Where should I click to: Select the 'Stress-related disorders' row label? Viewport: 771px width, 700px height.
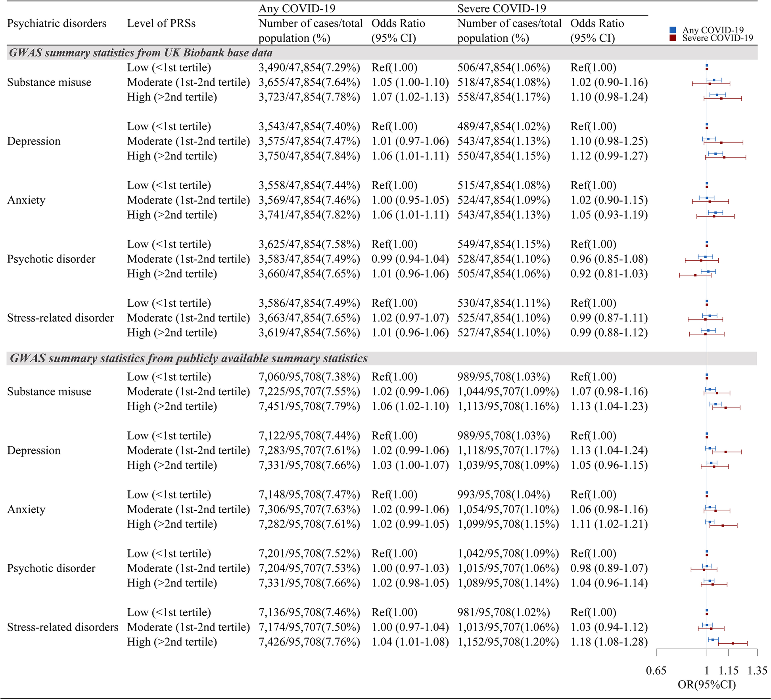(63, 627)
